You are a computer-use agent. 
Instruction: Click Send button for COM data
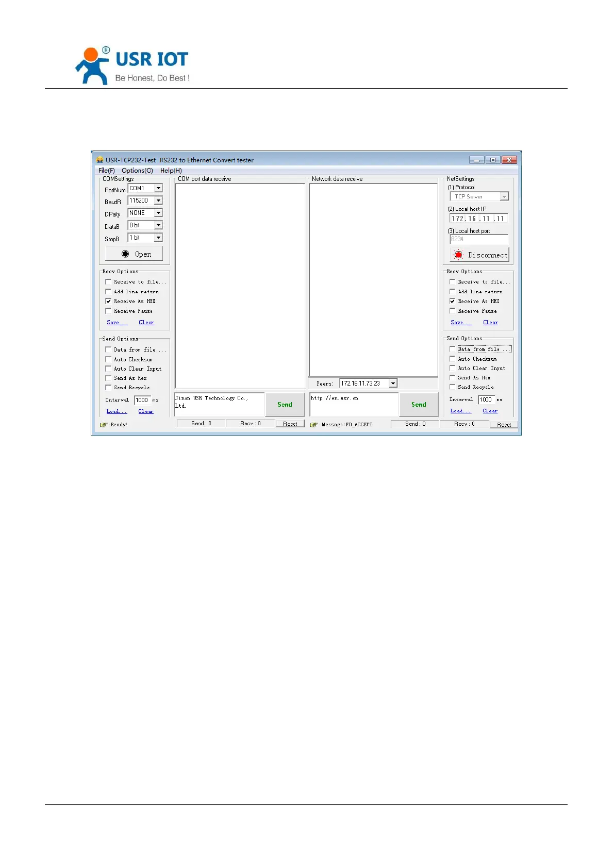(285, 405)
